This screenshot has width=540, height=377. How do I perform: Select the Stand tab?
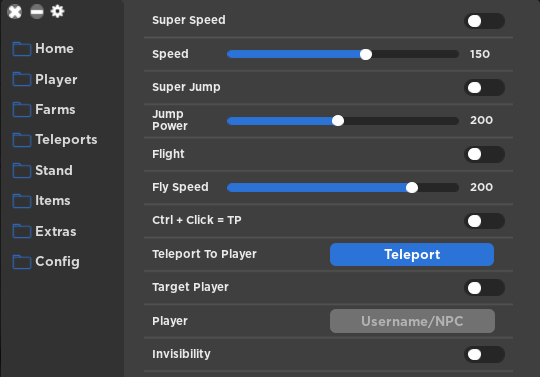pyautogui.click(x=54, y=170)
